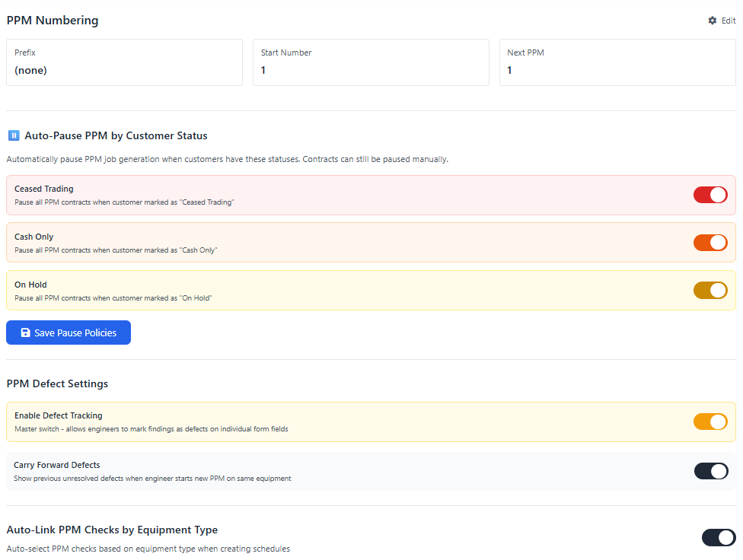The height and width of the screenshot is (560, 743).
Task: Select the Next PPM field
Action: 617,62
